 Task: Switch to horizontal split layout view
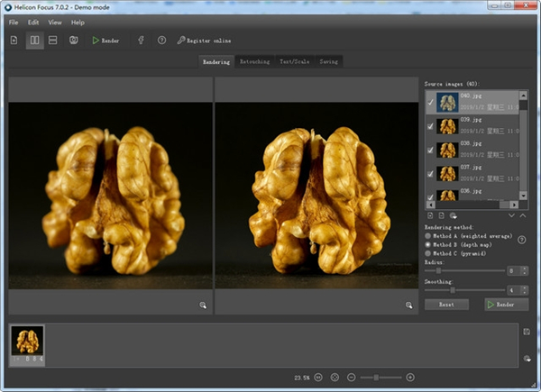53,41
